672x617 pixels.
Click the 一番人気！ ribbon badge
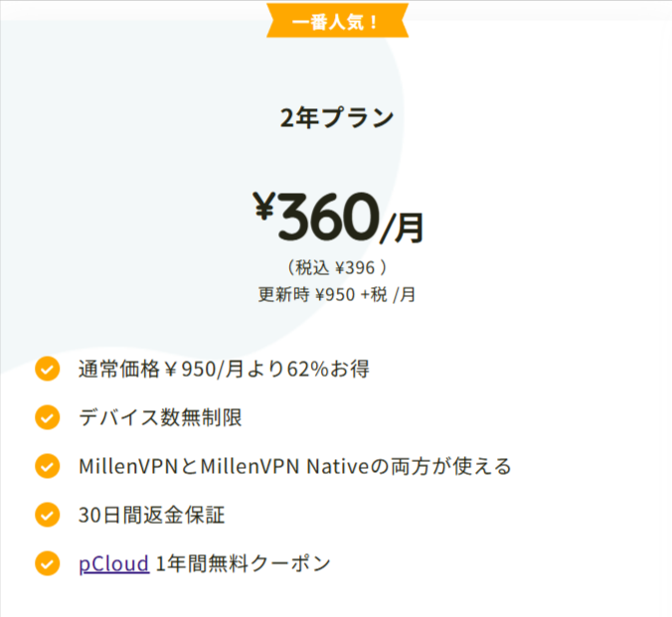(x=337, y=21)
